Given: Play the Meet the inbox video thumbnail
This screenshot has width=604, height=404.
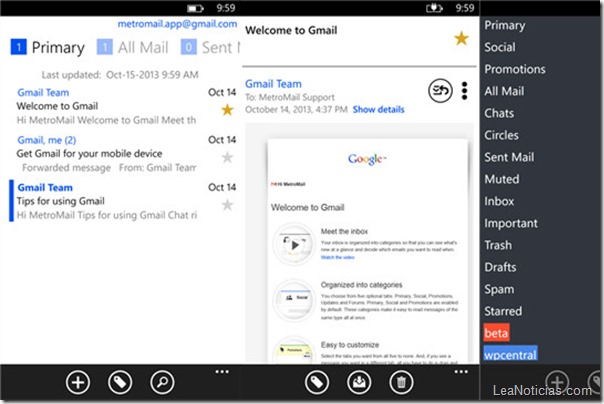Looking at the screenshot, I should point(295,245).
